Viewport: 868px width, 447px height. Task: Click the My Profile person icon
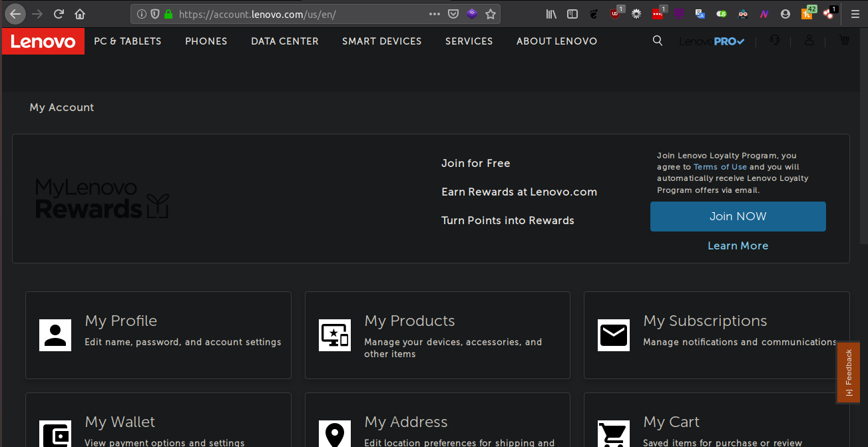pos(55,335)
